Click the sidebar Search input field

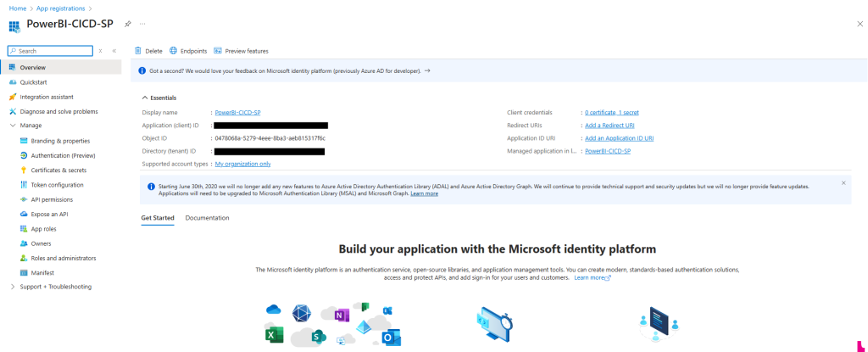[x=53, y=51]
